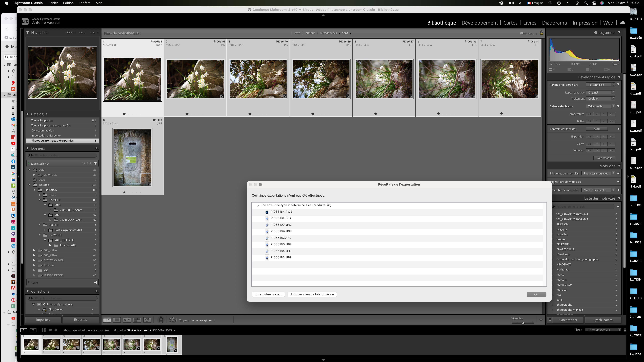Click the Exposition adjustment control
This screenshot has height=362, width=644.
600,137
